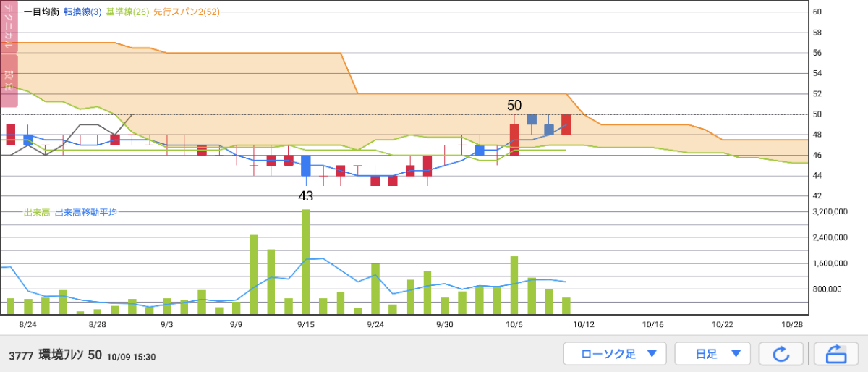The height and width of the screenshot is (372, 868).
Task: Click the 48 price axis value
Action: [x=818, y=135]
